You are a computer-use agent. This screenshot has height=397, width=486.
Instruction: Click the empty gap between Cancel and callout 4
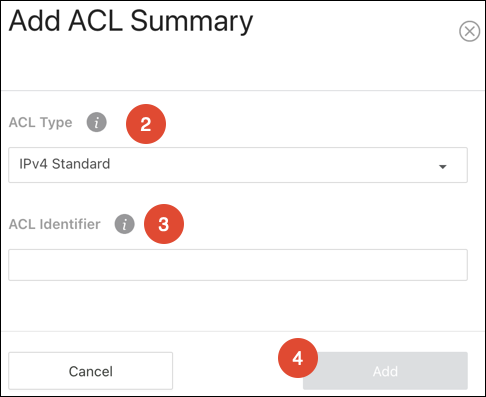point(225,371)
